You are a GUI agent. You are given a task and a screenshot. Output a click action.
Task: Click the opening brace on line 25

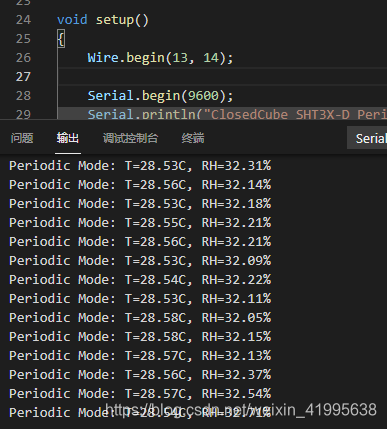[x=61, y=39]
